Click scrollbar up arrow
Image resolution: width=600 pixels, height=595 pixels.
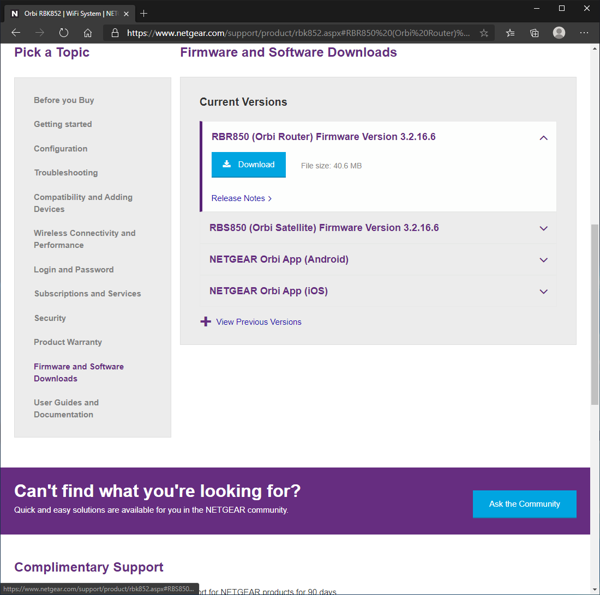[594, 49]
